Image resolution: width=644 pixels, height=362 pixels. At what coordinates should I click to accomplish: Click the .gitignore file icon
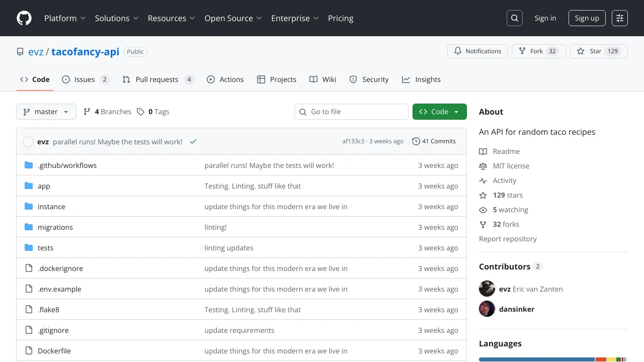click(29, 330)
